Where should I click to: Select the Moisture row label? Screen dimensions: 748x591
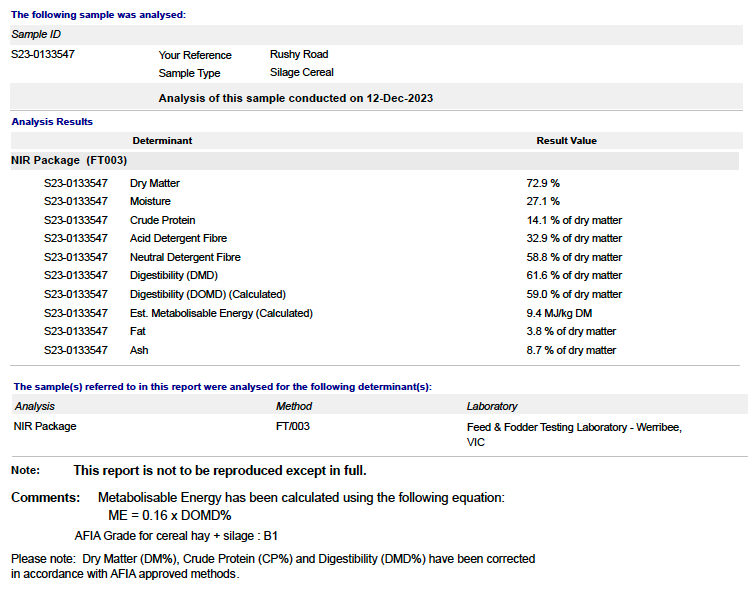coord(149,202)
